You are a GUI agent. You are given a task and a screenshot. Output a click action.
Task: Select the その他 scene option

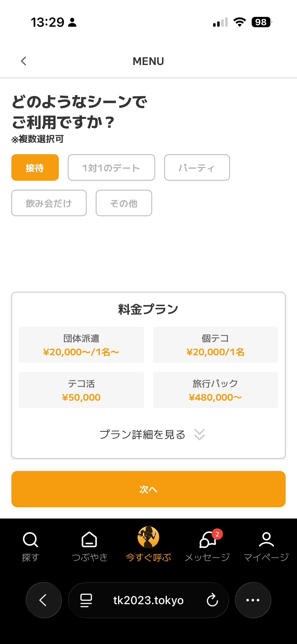[124, 203]
